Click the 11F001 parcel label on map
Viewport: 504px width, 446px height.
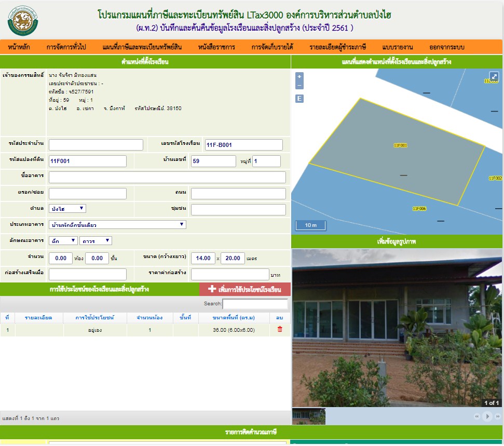400,145
